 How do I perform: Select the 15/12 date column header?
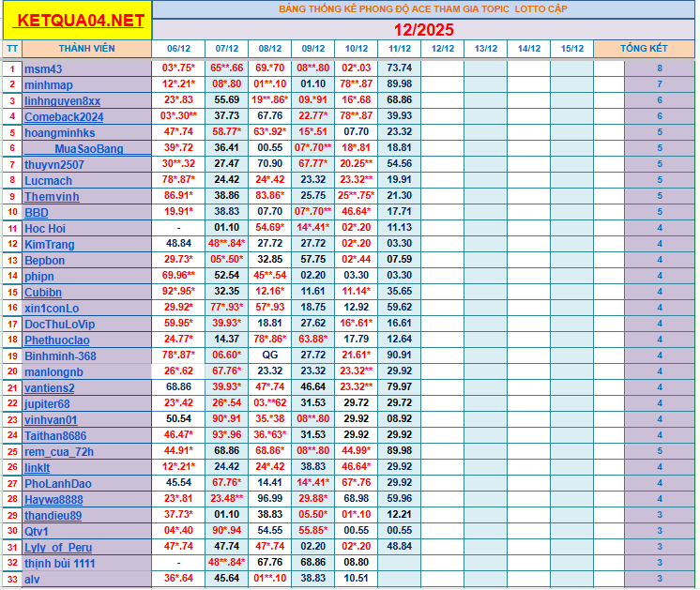pyautogui.click(x=572, y=48)
